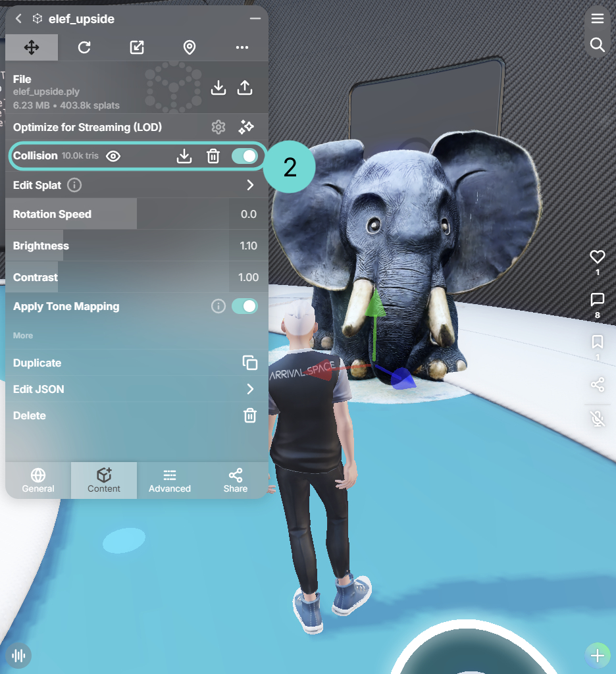The image size is (616, 674).
Task: Show collision mesh with eye icon
Action: [113, 156]
